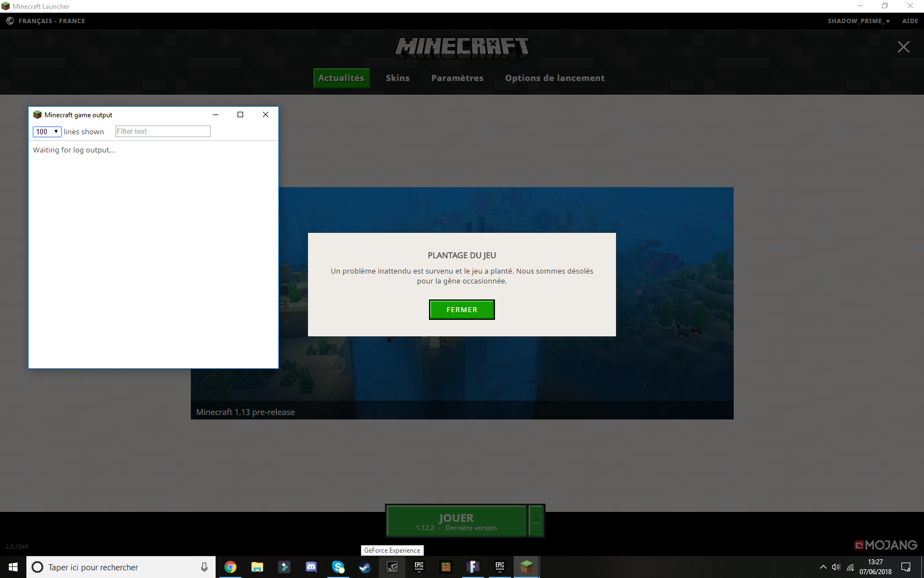Open the Fortnite icon in the taskbar
This screenshot has height=578, width=924.
pos(473,567)
